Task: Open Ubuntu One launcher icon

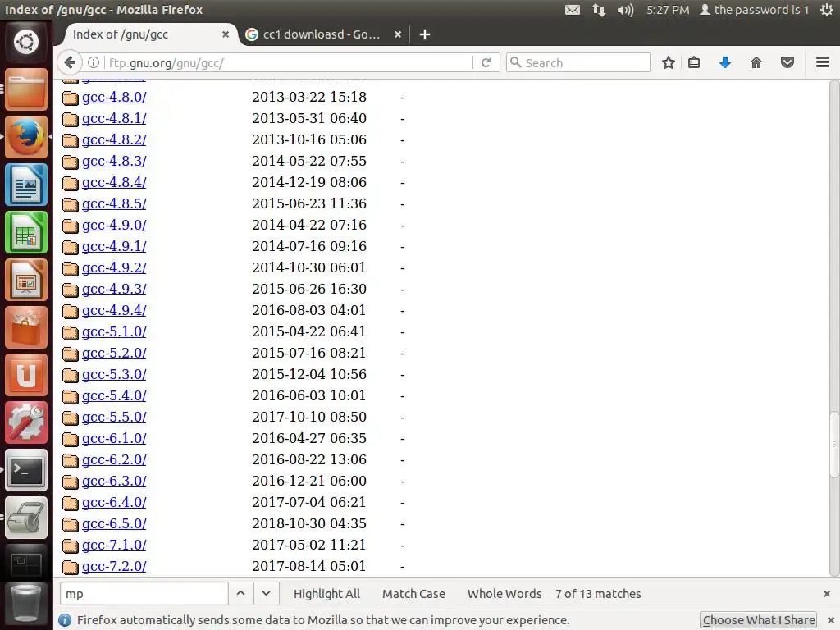Action: coord(25,375)
